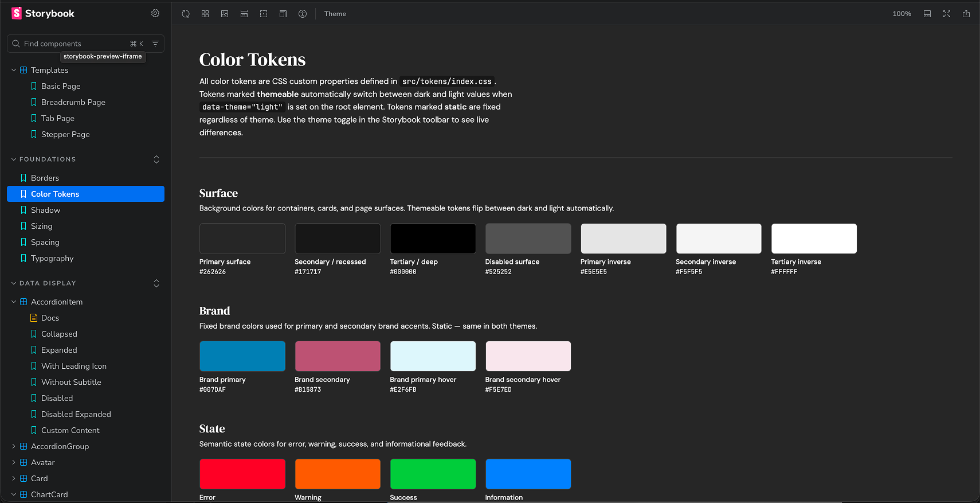
Task: Click the Secondary / recessed #171717 swatch
Action: (x=338, y=239)
